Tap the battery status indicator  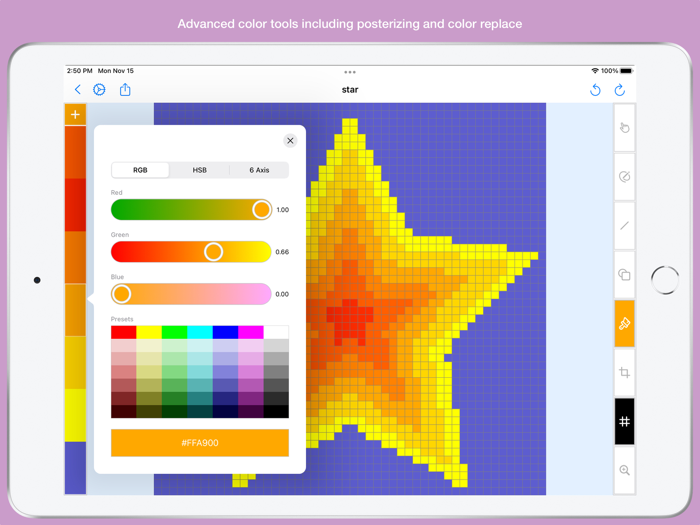click(626, 71)
